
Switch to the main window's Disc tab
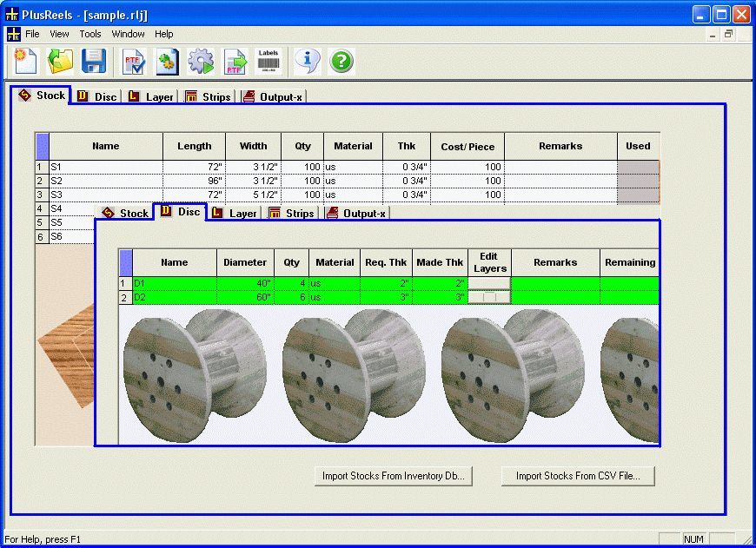[x=97, y=97]
